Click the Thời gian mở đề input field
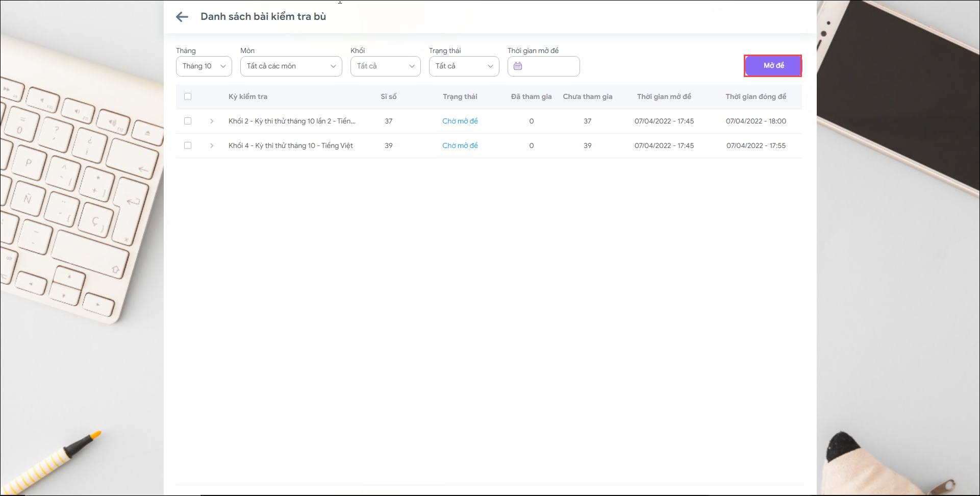This screenshot has height=496, width=980. (550, 66)
